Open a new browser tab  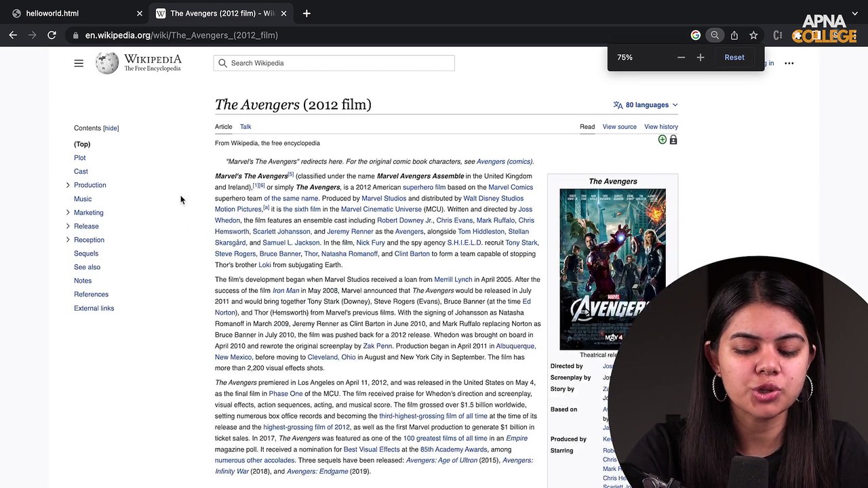click(x=307, y=13)
